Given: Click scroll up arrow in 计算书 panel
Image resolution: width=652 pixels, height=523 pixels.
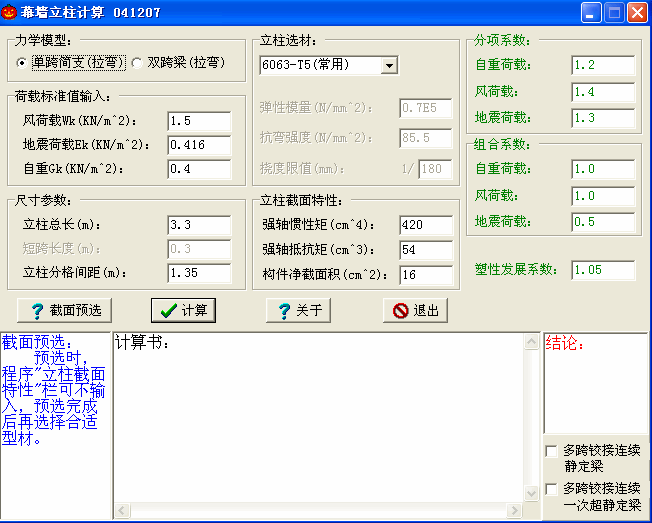Looking at the screenshot, I should [531, 342].
